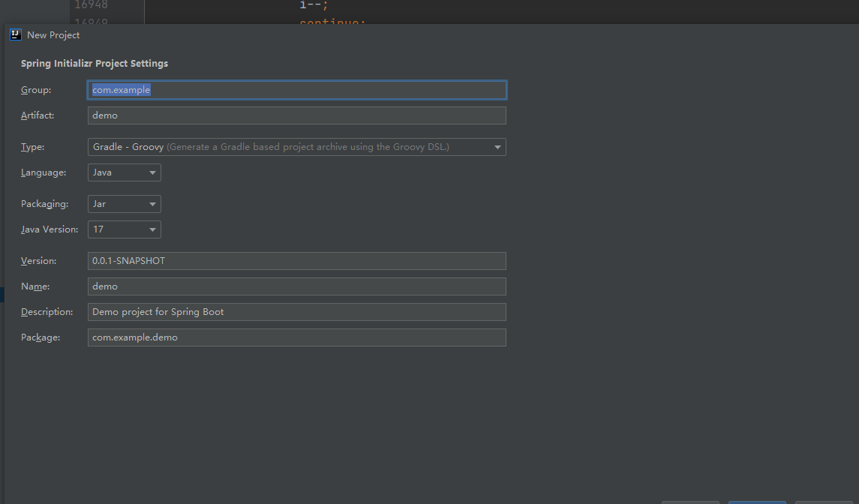Image resolution: width=859 pixels, height=504 pixels.
Task: Click the IntelliJ IDEA icon in dialog title bar
Action: pyautogui.click(x=14, y=34)
